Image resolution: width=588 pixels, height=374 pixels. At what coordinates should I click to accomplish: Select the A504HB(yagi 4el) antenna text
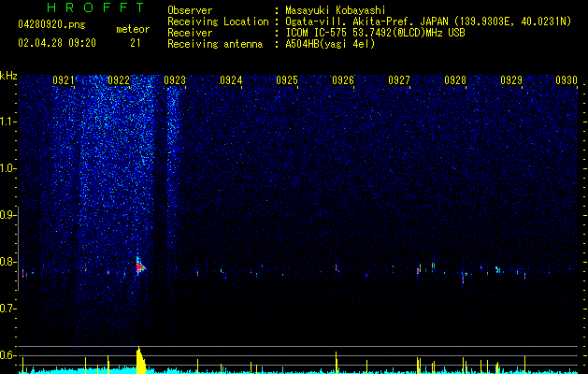(330, 44)
